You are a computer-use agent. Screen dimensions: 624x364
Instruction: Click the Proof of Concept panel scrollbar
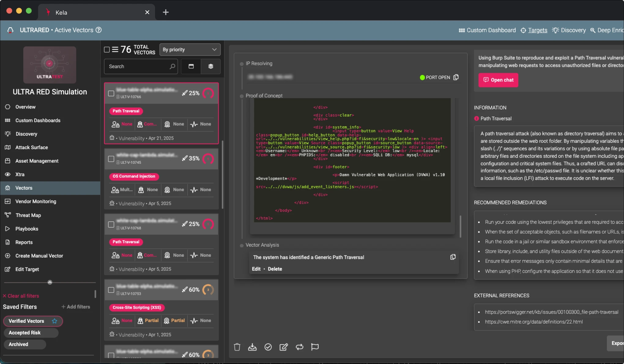pos(460,226)
